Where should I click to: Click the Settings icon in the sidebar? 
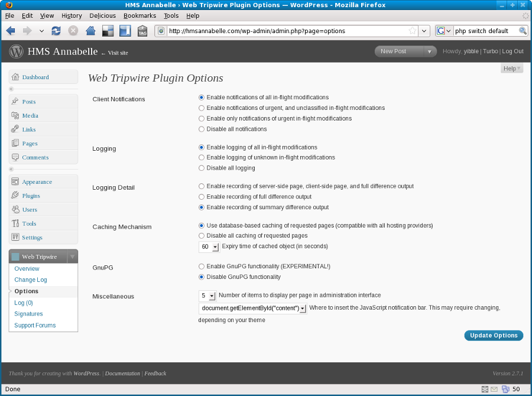(x=15, y=237)
